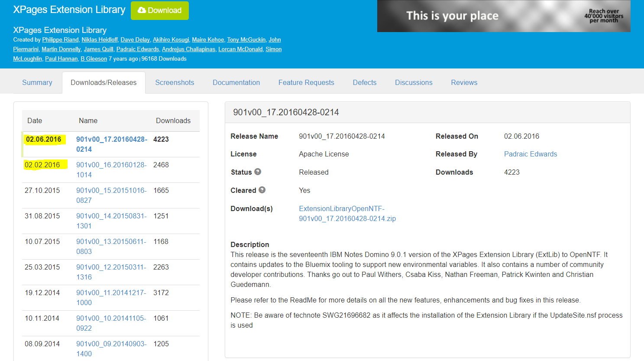
Task: Click the XPages Extension Library page title
Action: 69,10
